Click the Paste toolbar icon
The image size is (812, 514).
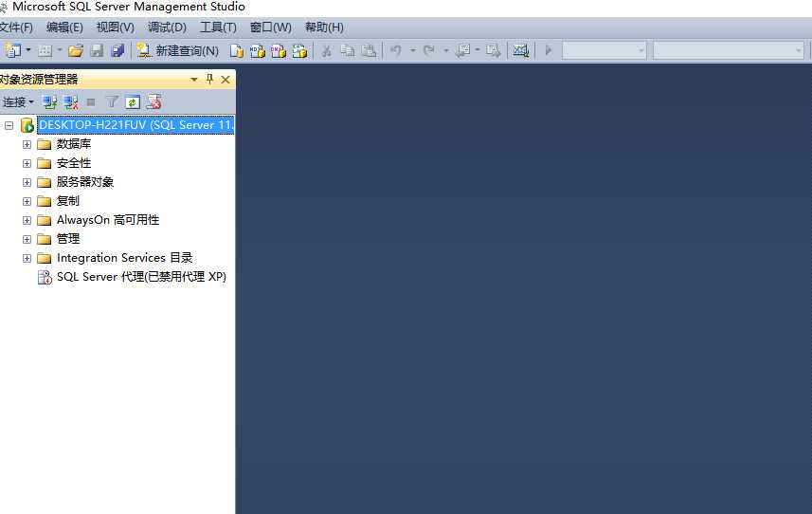pos(369,51)
